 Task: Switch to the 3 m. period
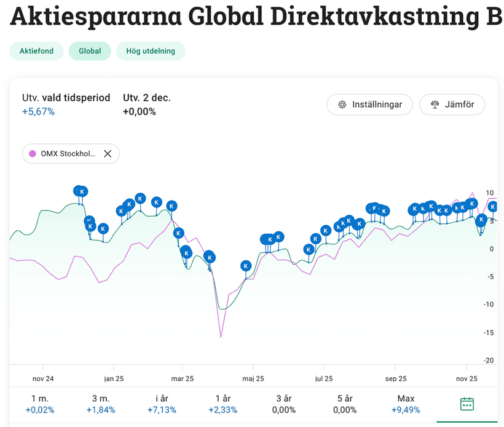[101, 404]
